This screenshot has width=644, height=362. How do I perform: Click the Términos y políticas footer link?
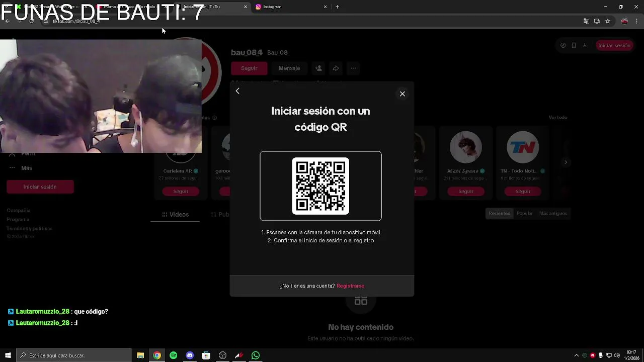(30, 229)
